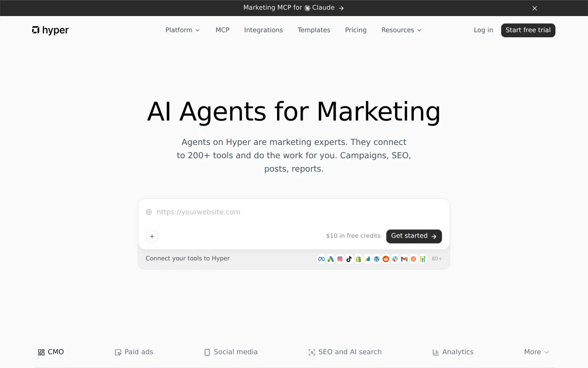588x368 pixels.
Task: Go to the Hyper logo homepage
Action: (51, 30)
